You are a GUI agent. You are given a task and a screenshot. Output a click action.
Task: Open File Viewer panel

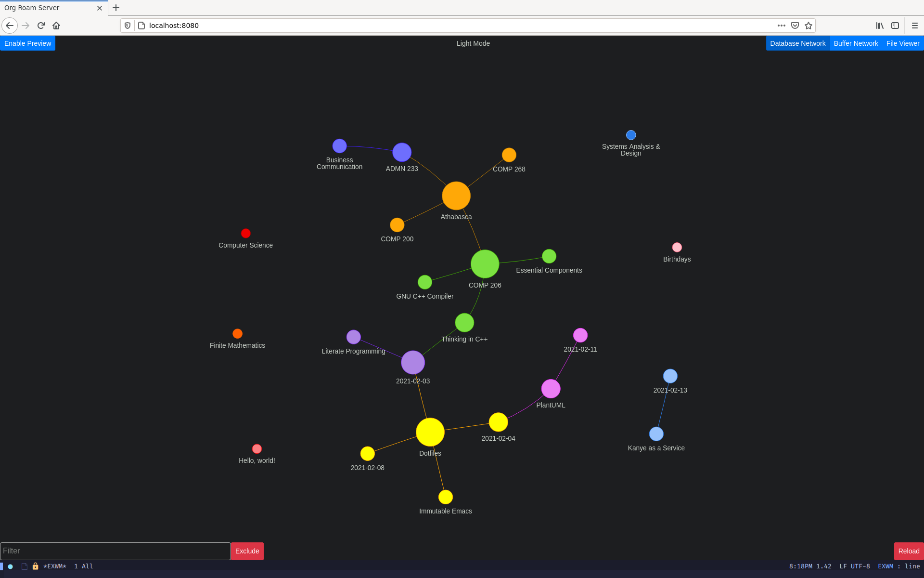click(x=903, y=43)
